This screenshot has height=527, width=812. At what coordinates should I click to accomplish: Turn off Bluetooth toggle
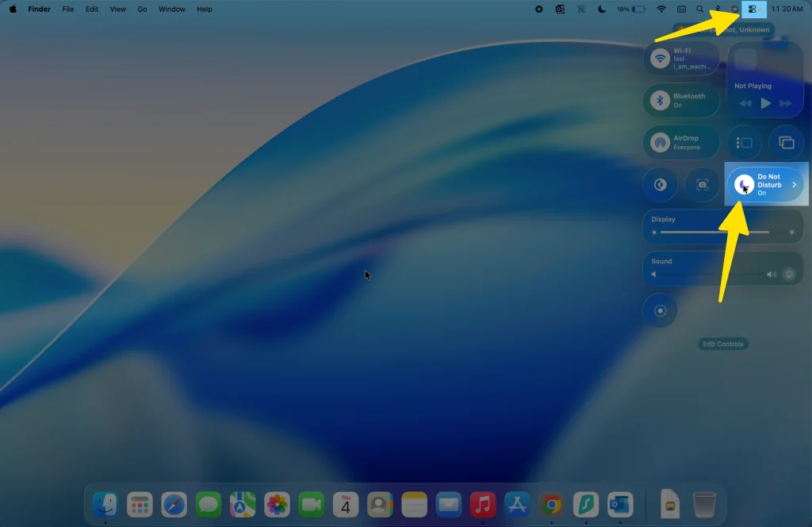660,101
